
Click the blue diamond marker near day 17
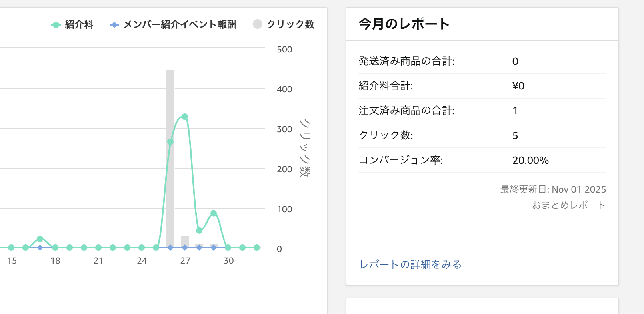point(40,248)
